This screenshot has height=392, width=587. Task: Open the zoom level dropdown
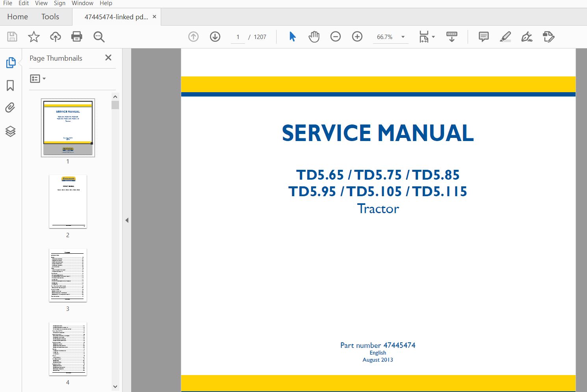click(403, 37)
